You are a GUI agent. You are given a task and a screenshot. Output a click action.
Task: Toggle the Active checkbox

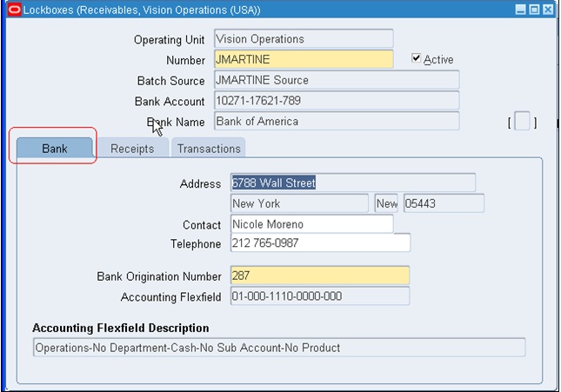(x=416, y=58)
